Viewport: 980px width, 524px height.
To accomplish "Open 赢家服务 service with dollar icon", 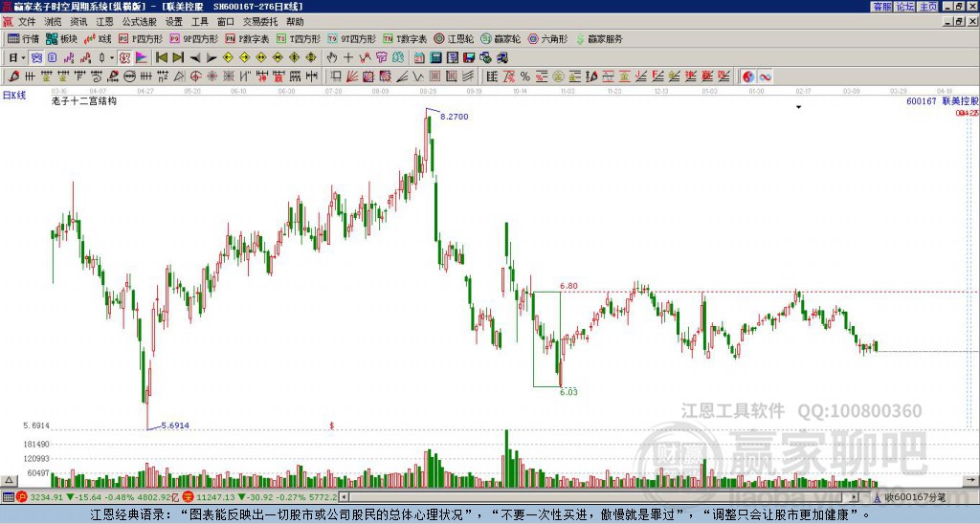I will pos(599,38).
